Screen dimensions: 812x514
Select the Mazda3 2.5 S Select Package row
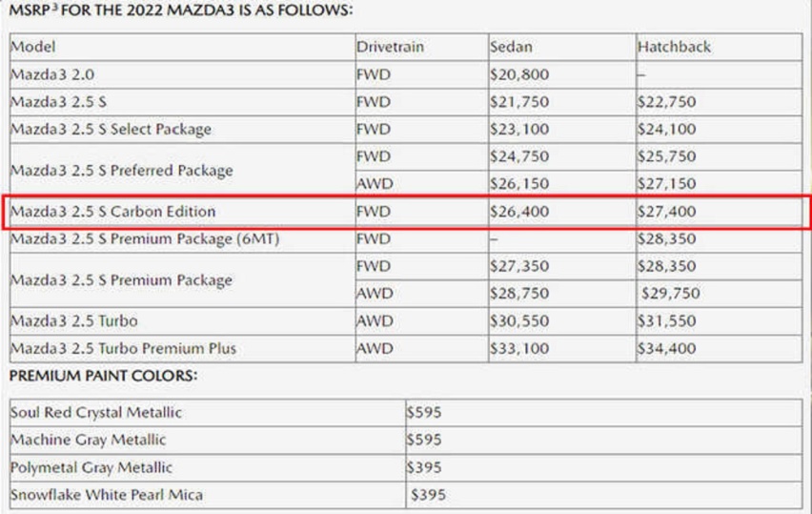pos(406,129)
